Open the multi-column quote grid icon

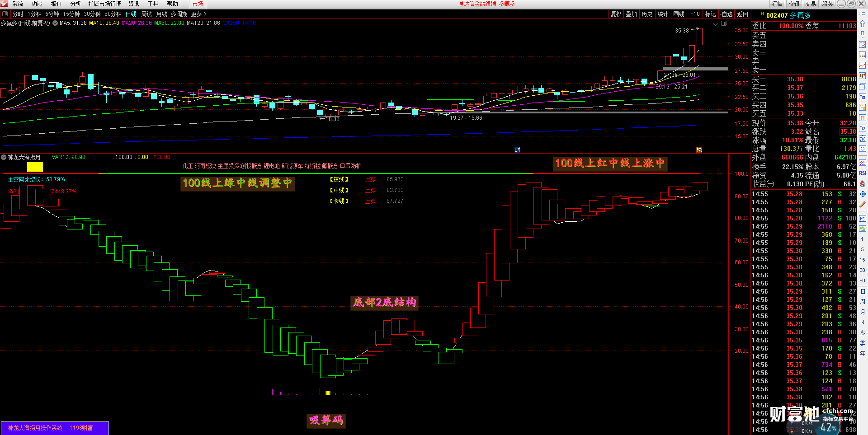click(x=862, y=55)
